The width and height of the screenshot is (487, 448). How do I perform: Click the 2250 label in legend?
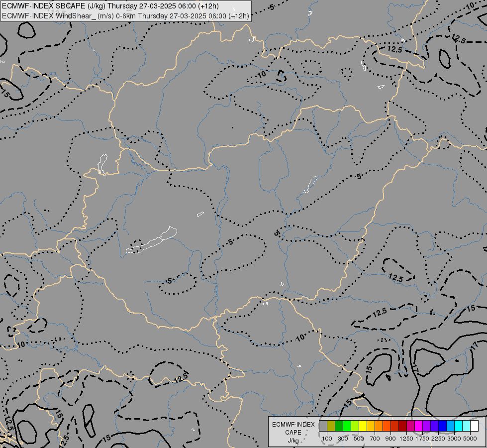[438, 439]
